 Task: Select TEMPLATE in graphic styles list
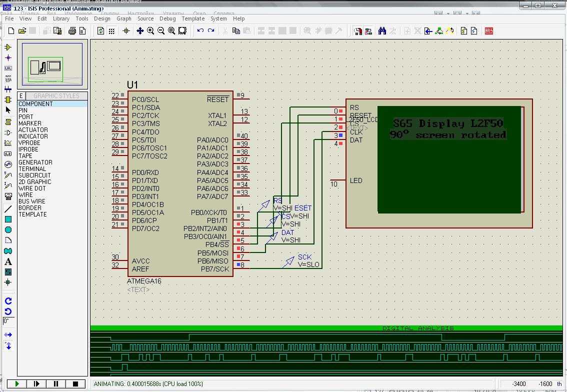52,214
